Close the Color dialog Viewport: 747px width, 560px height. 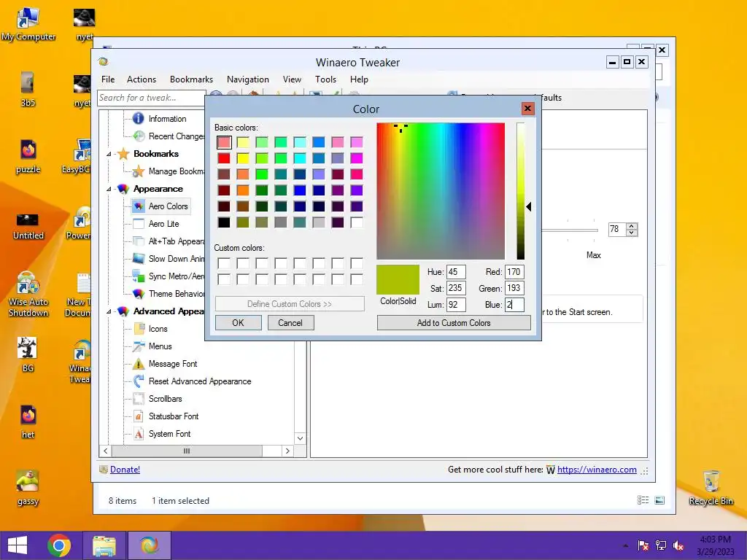tap(528, 109)
